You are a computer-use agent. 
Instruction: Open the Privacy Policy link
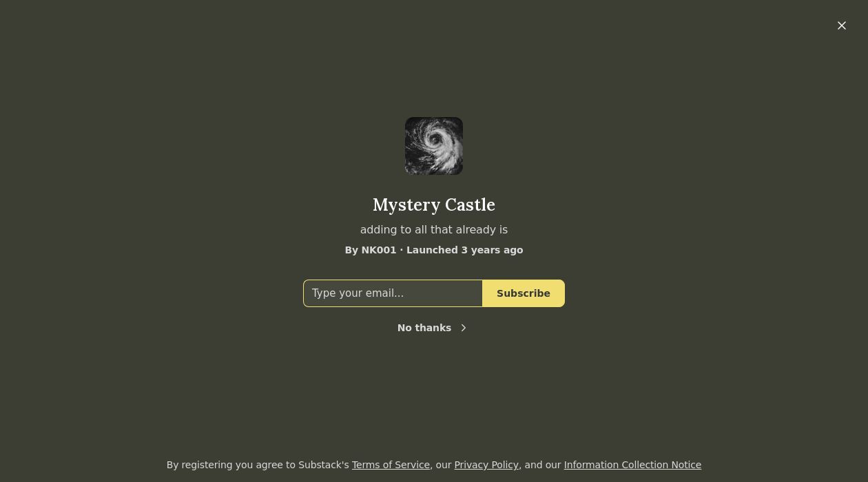point(486,465)
